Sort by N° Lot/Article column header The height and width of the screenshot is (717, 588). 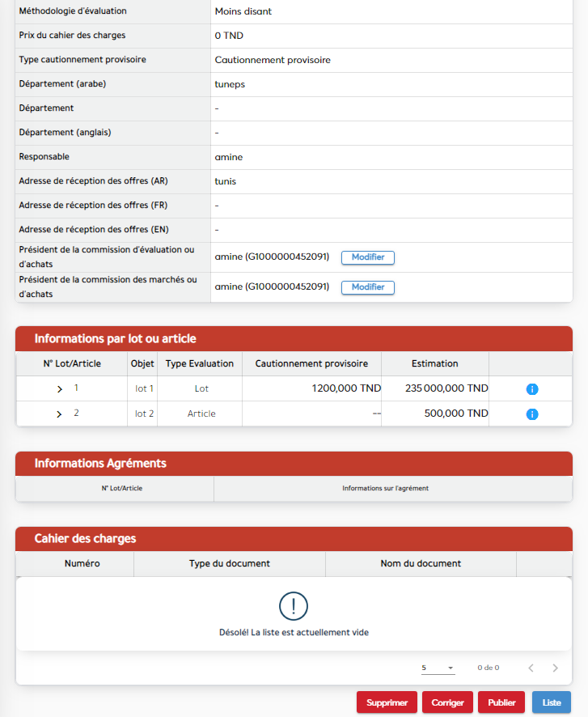point(72,364)
